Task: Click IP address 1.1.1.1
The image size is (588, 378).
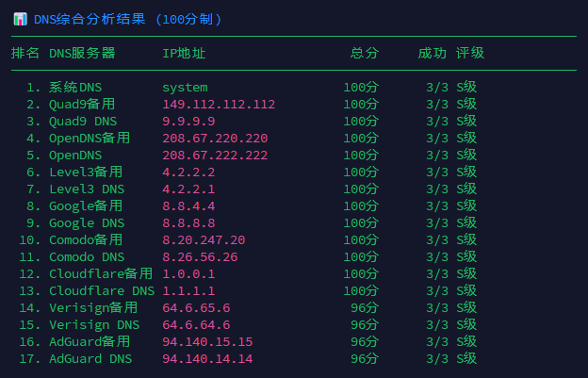Action: coord(188,291)
